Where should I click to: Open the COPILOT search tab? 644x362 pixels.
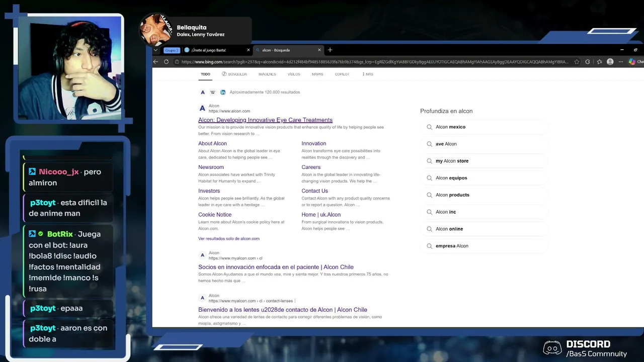coord(342,74)
